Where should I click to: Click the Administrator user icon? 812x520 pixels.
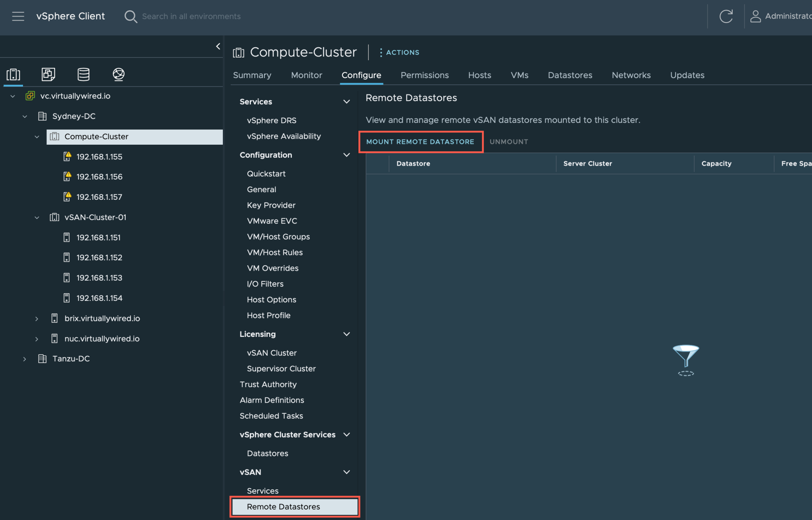click(755, 16)
